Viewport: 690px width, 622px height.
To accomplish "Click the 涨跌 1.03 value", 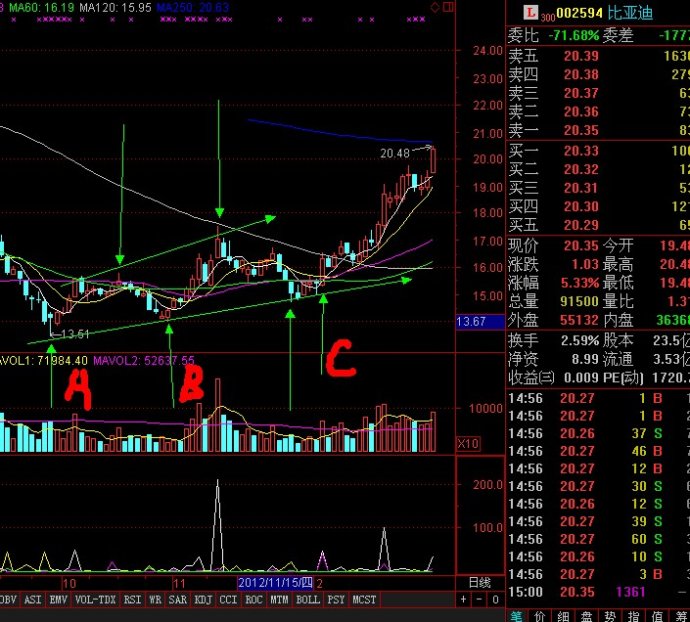I will [x=585, y=264].
